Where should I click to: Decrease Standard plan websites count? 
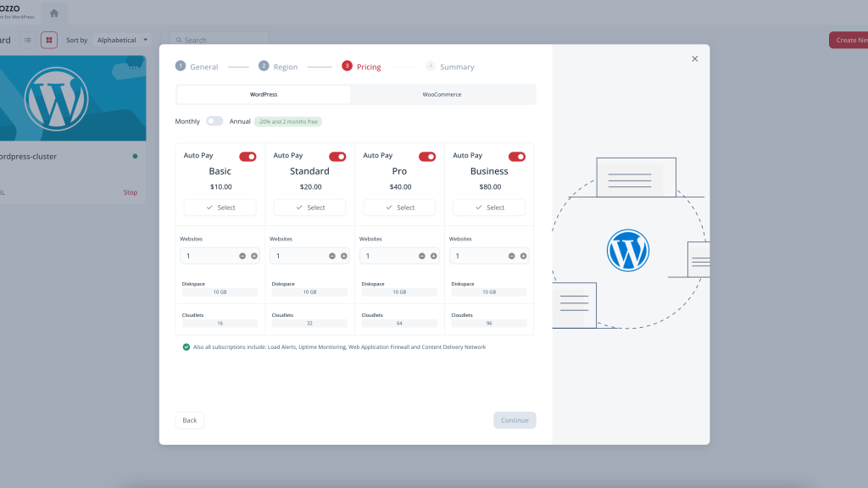(332, 256)
